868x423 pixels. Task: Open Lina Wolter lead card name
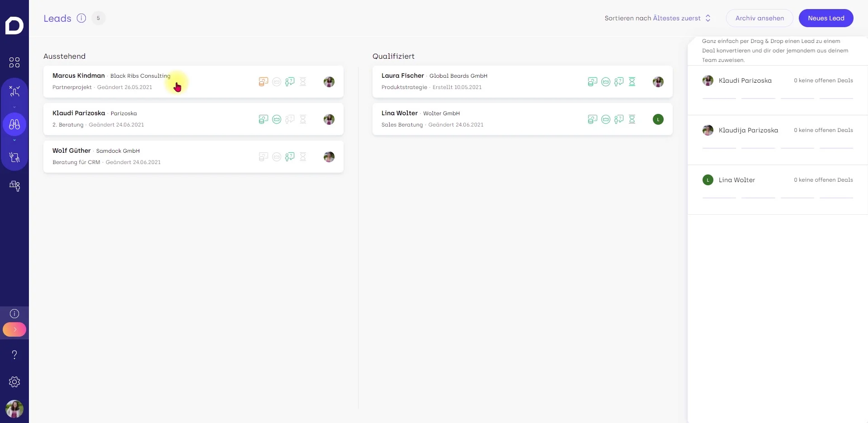(400, 113)
